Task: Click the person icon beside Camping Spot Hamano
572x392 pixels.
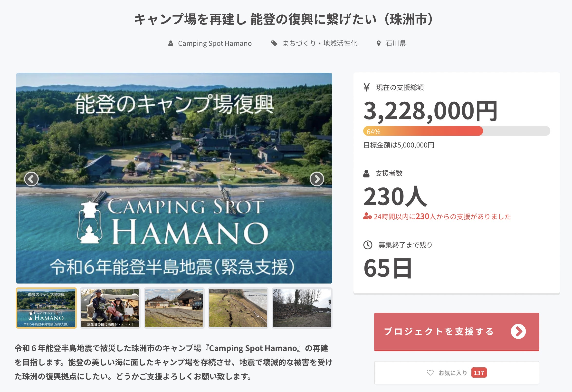Action: pyautogui.click(x=171, y=44)
